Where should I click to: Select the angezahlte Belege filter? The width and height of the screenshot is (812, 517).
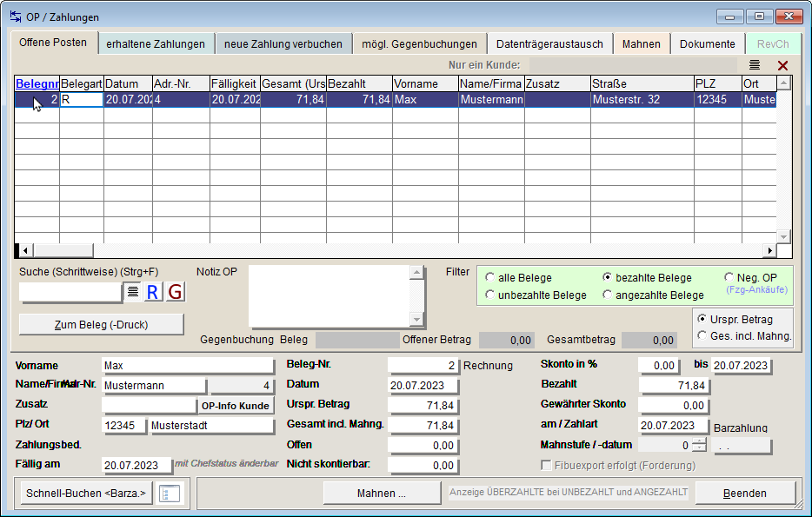(608, 295)
